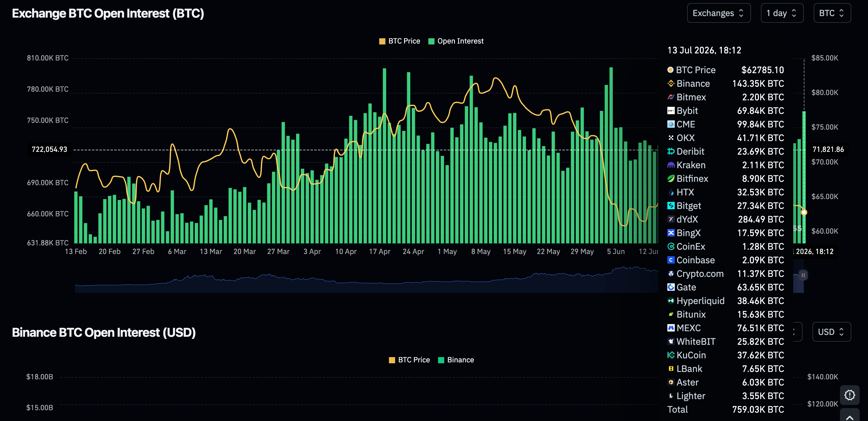
Task: Open the Exchanges dropdown
Action: [718, 13]
